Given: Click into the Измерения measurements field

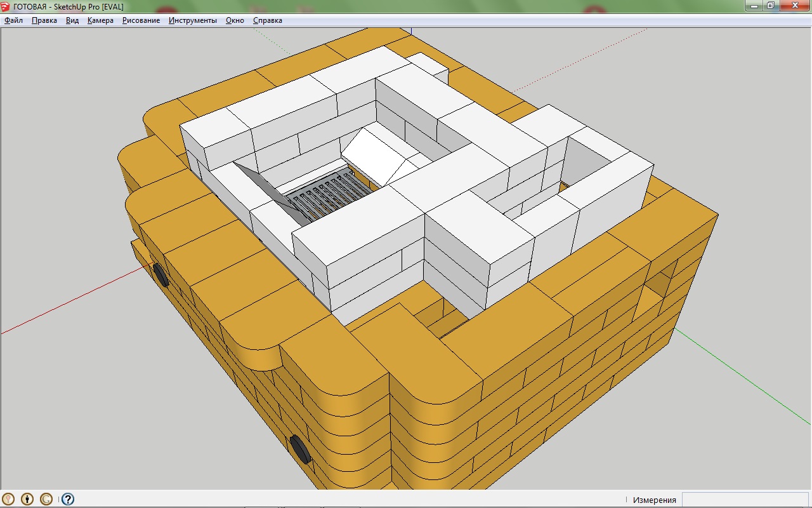Looking at the screenshot, I should coord(745,500).
